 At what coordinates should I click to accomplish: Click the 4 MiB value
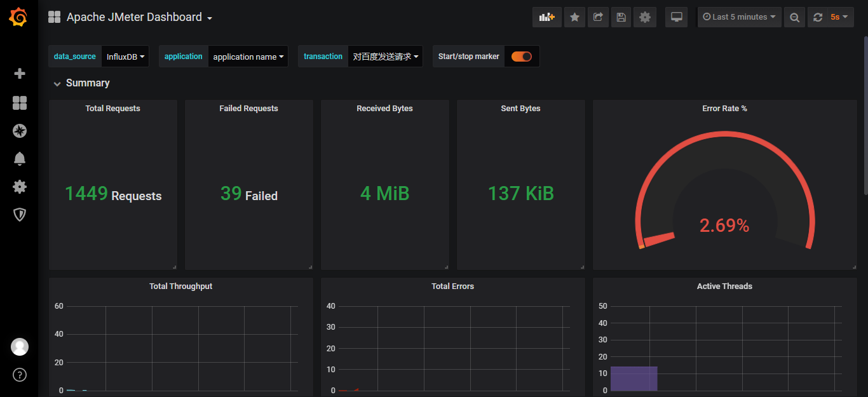(x=385, y=194)
